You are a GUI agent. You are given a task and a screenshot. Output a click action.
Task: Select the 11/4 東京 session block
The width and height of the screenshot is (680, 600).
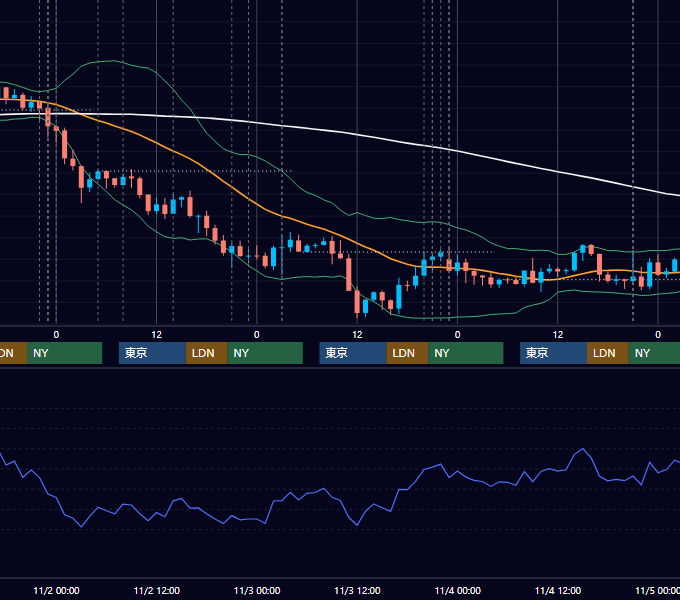553,353
